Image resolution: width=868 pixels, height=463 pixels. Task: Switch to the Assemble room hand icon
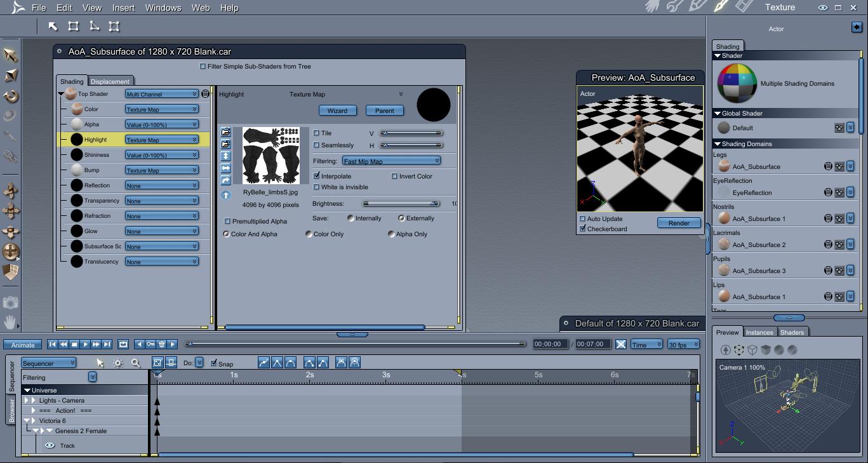tap(652, 7)
